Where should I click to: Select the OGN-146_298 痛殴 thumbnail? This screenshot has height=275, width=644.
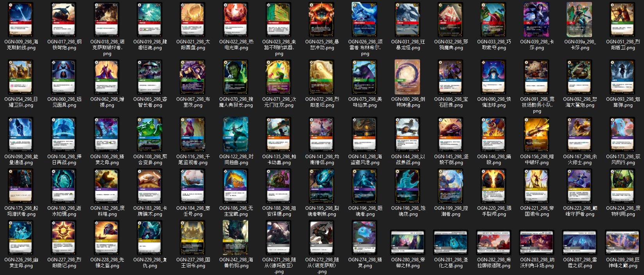[494, 134]
